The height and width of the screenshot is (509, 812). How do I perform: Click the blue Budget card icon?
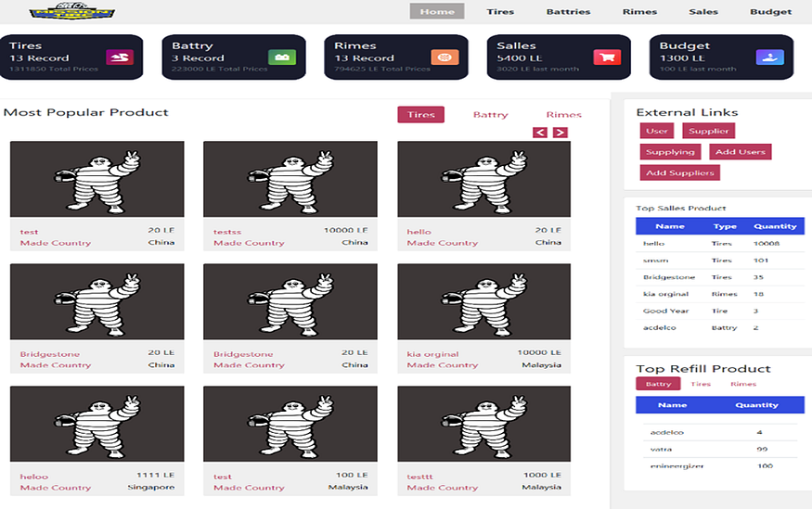[x=769, y=57]
